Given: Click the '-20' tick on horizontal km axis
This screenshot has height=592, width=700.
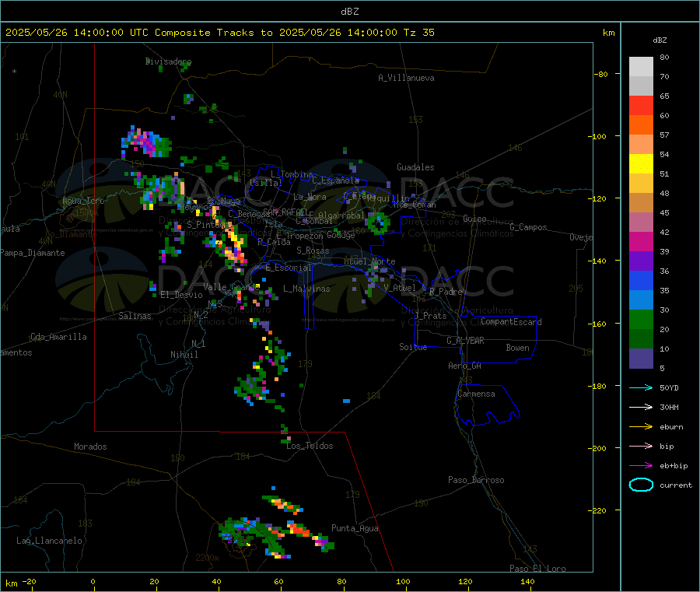Looking at the screenshot, I should (x=30, y=581).
